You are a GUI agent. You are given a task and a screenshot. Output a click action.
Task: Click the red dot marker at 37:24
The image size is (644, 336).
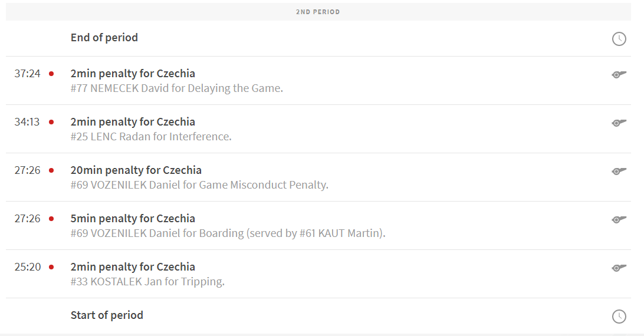point(51,74)
